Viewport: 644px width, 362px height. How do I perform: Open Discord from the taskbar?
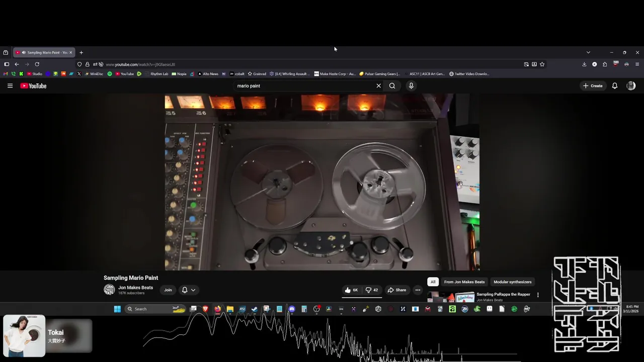292,309
